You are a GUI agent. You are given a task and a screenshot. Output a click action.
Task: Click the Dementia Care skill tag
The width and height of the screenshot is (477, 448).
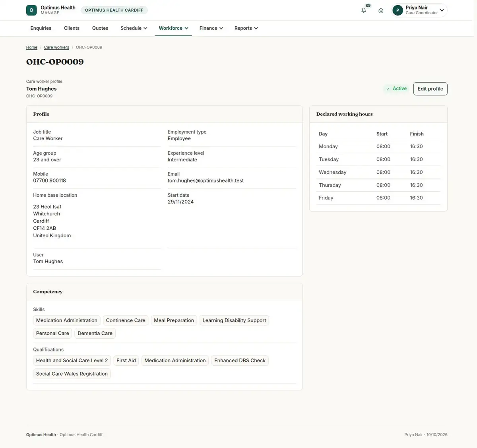95,333
